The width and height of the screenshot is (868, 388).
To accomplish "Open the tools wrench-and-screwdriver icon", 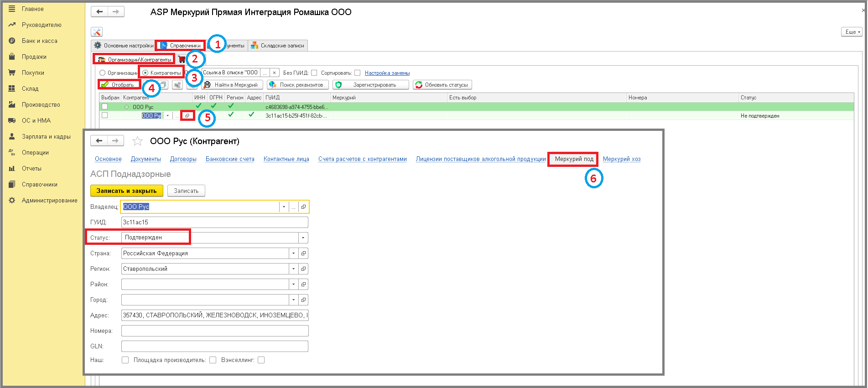I will pos(97,32).
